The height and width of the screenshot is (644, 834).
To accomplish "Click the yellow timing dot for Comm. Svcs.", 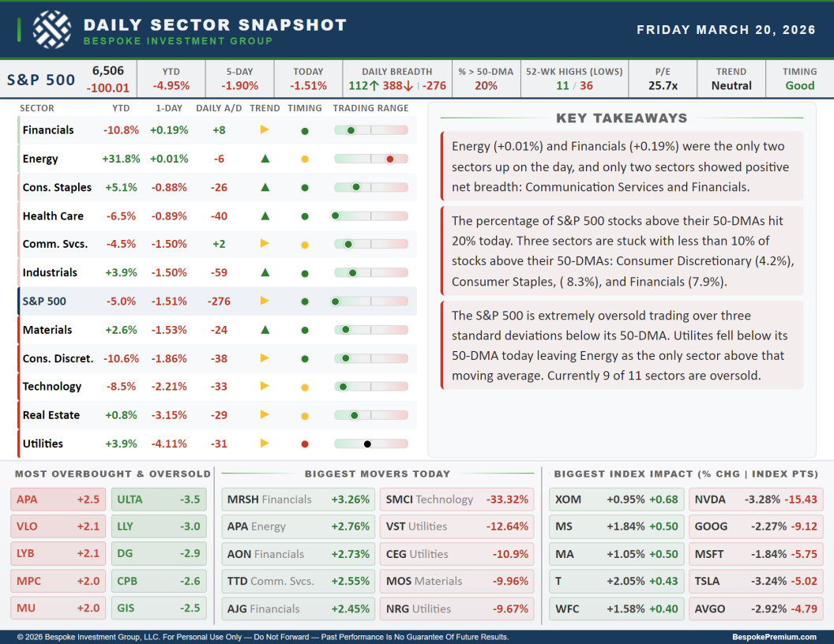I will [x=305, y=245].
